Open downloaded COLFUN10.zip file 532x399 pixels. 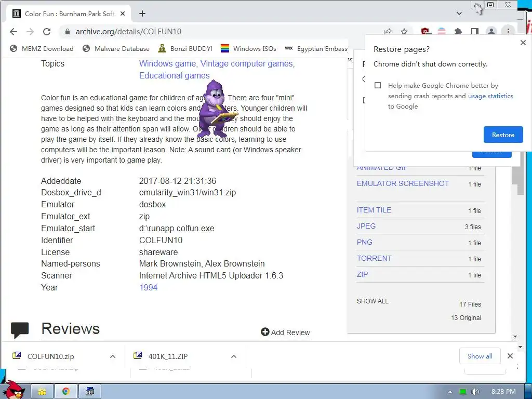51,356
